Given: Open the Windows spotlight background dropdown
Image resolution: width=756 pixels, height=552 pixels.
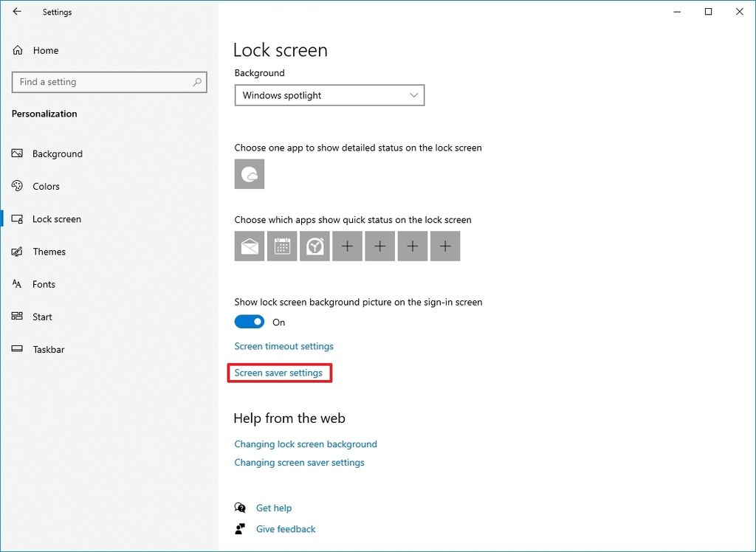Looking at the screenshot, I should [329, 95].
